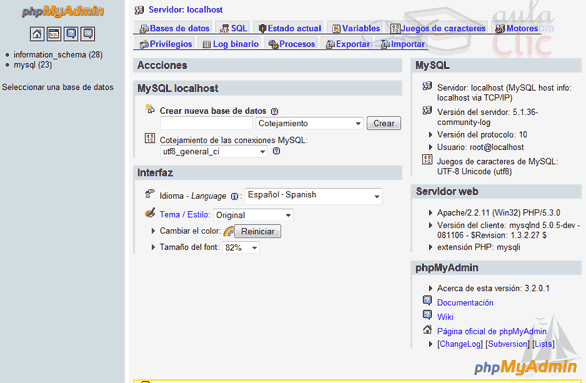Image resolution: width=586 pixels, height=383 pixels.
Task: Click the server icon beside Servidor: localhost in MySQL panel
Action: coord(427,86)
